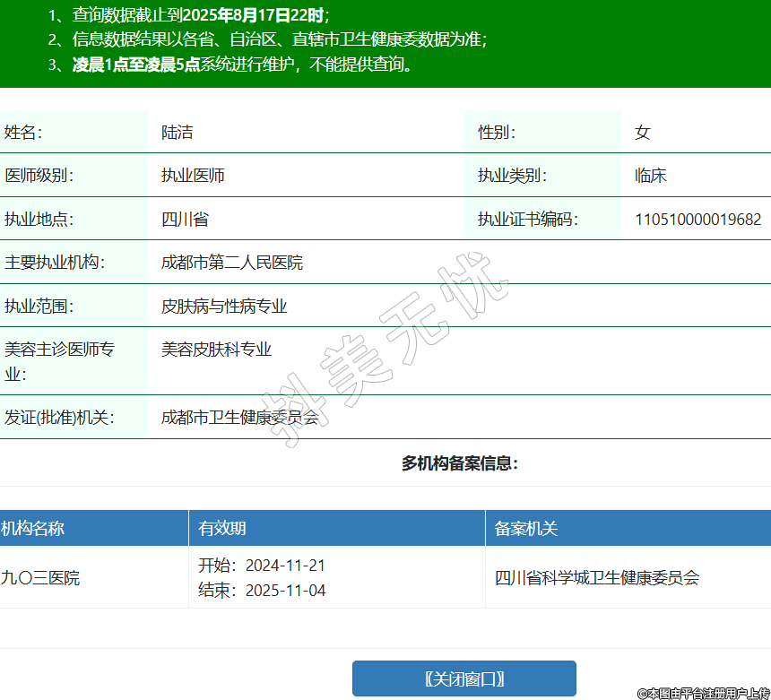Click the 备案机关 column header
Viewport: 771px width, 700px height.
(x=526, y=529)
